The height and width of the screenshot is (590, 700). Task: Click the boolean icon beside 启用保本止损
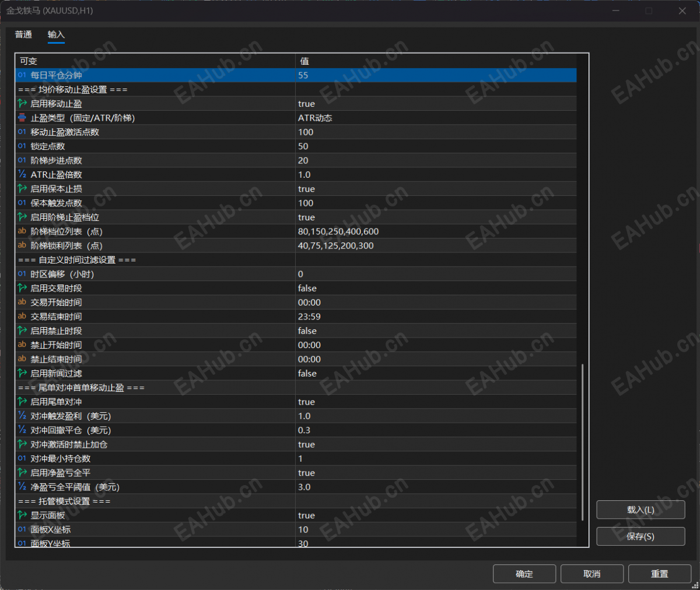click(x=22, y=189)
